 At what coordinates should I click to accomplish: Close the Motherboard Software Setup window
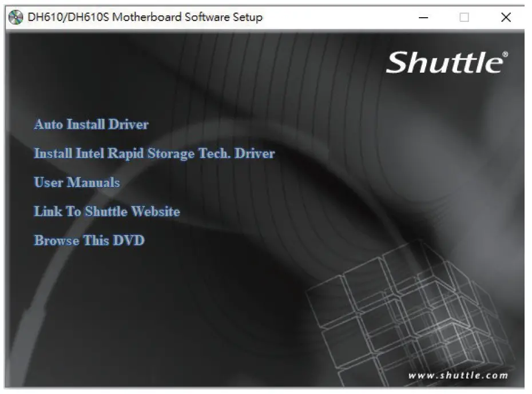(x=506, y=18)
